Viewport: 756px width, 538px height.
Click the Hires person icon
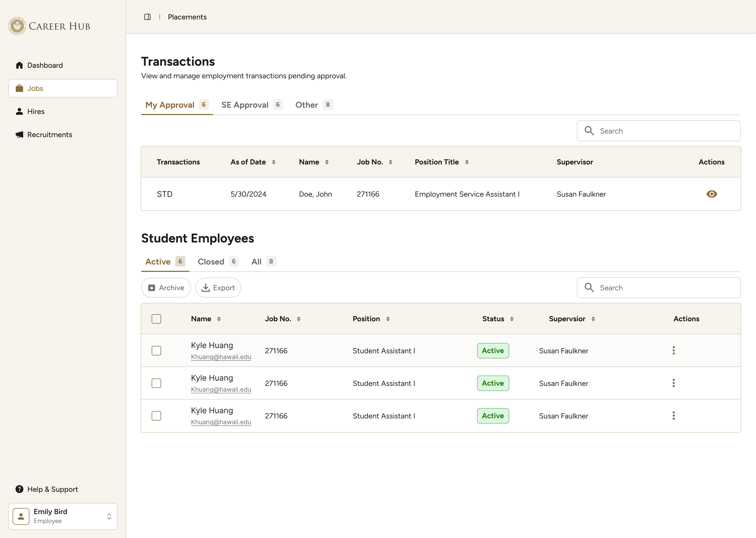coord(19,112)
